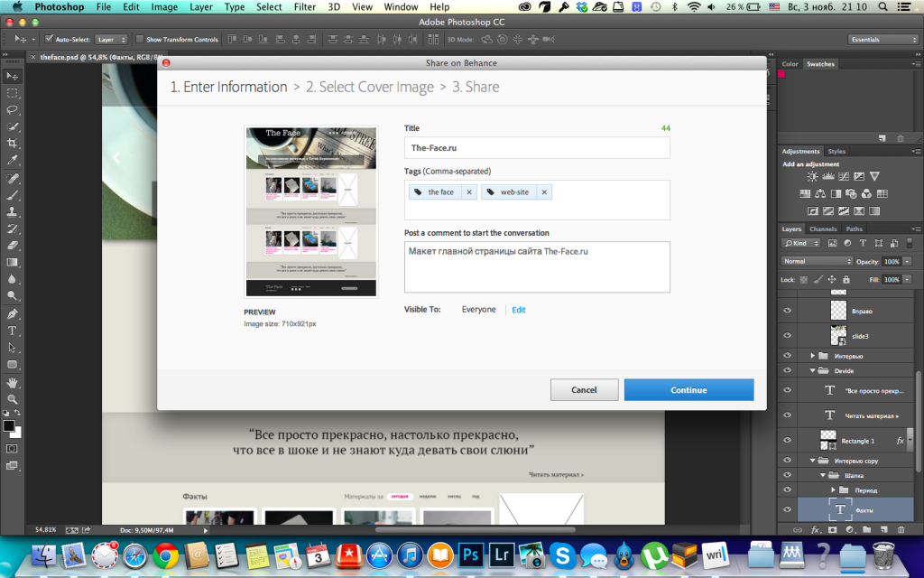Filter layers by type layers icon

[x=863, y=243]
